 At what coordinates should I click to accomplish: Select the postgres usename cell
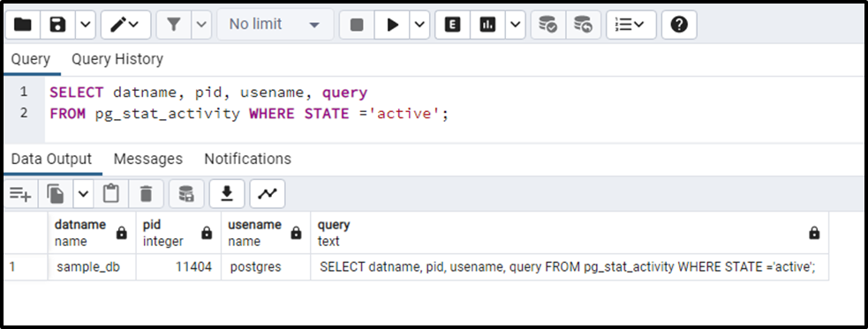pos(267,267)
